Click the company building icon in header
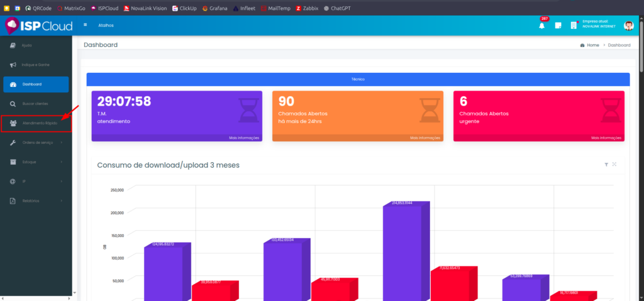Screen dimensions: 644x301 574,26
